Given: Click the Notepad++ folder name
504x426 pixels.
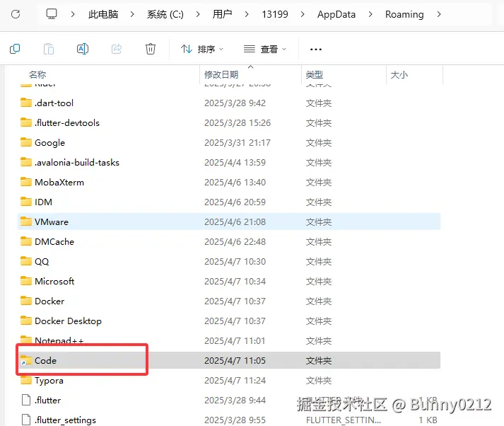Looking at the screenshot, I should coord(59,340).
